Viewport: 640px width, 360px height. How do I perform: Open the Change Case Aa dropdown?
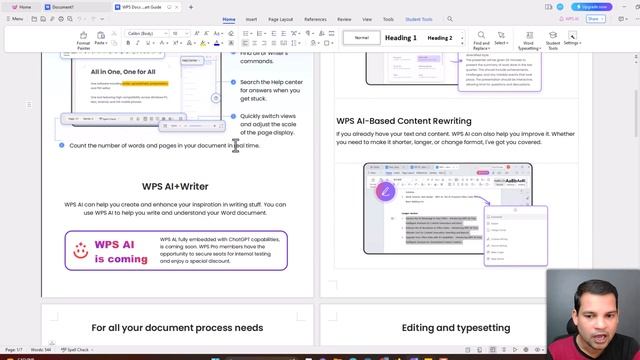[x=218, y=33]
